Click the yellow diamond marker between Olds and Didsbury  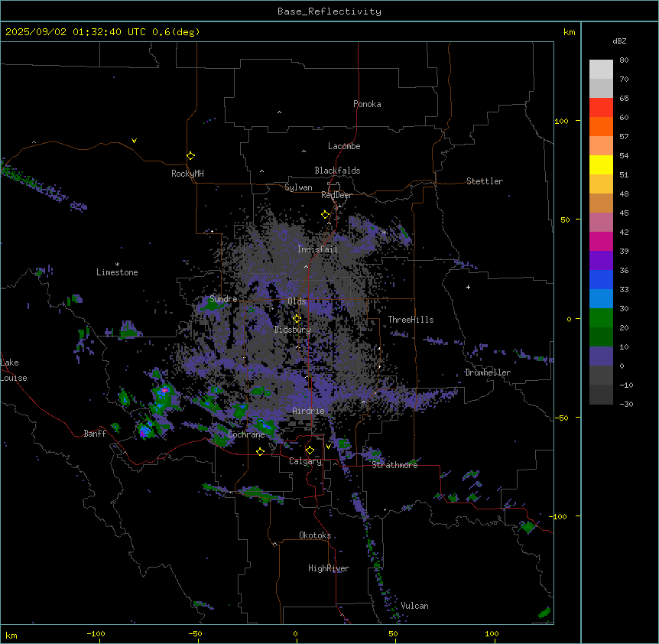[x=297, y=318]
